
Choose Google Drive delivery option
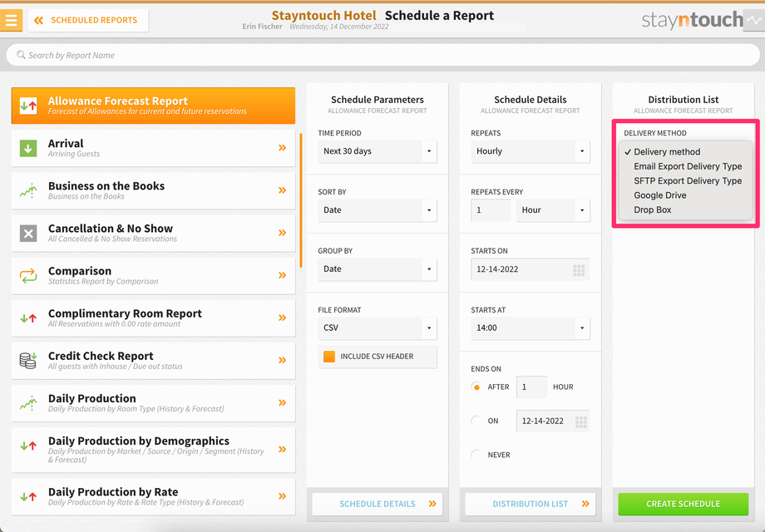(x=685, y=195)
